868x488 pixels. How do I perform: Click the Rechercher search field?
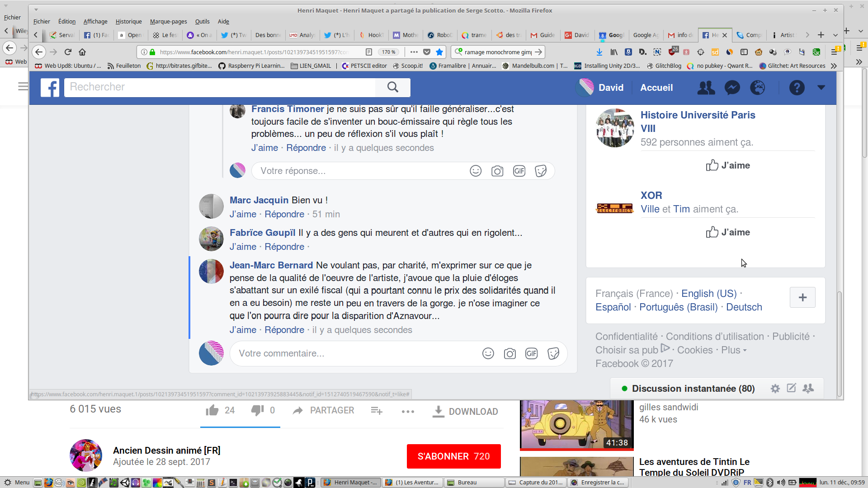219,87
